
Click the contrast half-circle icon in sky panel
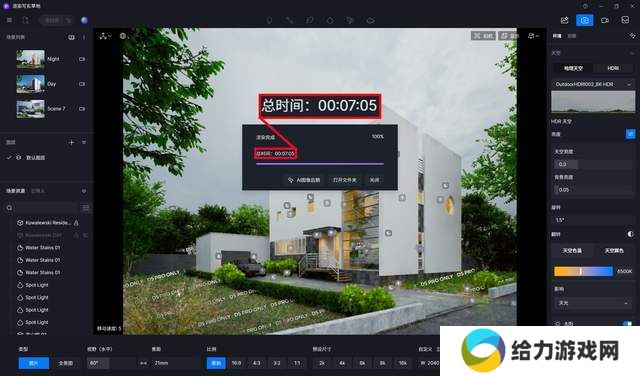point(631,234)
